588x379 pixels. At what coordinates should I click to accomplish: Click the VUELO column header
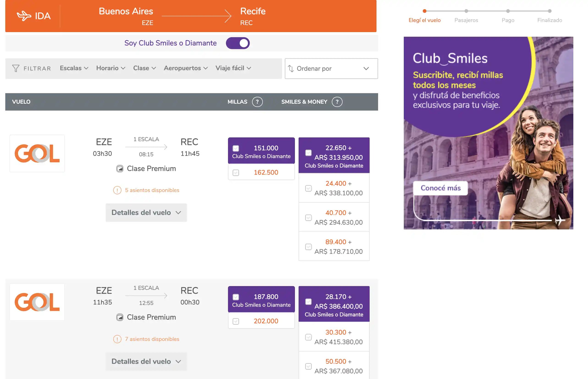21,102
